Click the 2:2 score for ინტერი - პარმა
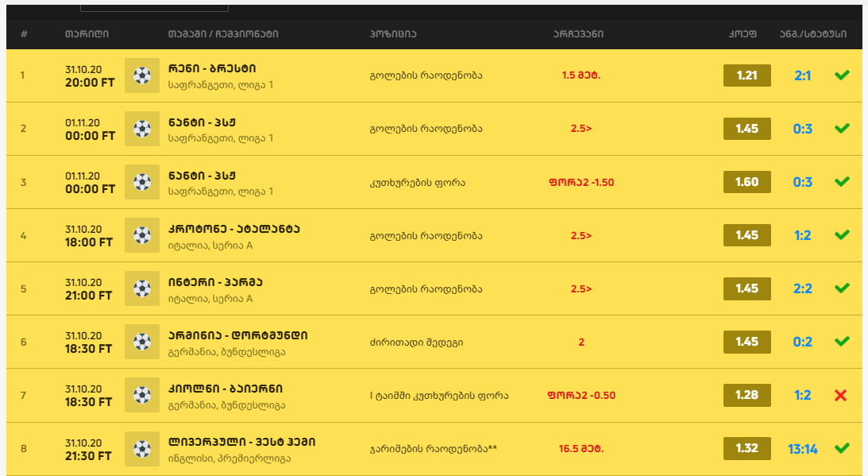Screen dimensions: 868x476 (x=803, y=288)
